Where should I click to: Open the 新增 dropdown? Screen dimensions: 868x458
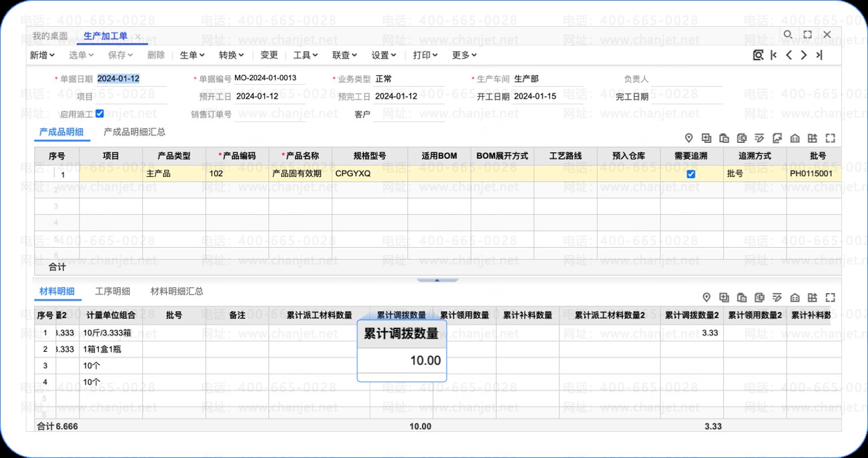click(x=42, y=55)
